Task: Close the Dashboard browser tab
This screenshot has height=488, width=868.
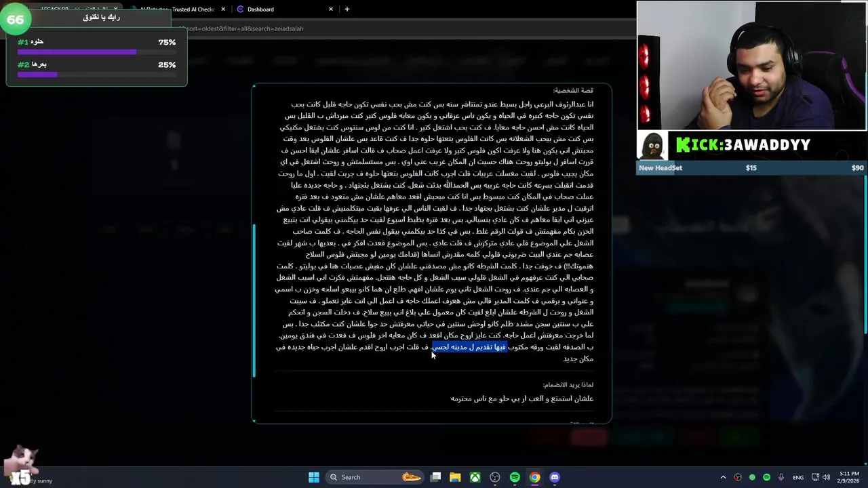Action: pos(331,9)
